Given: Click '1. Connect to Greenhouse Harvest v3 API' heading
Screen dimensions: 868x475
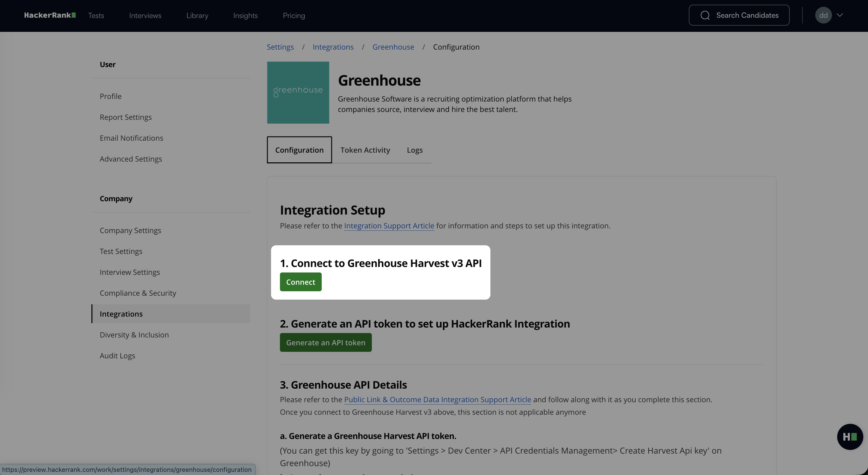Looking at the screenshot, I should click(381, 263).
